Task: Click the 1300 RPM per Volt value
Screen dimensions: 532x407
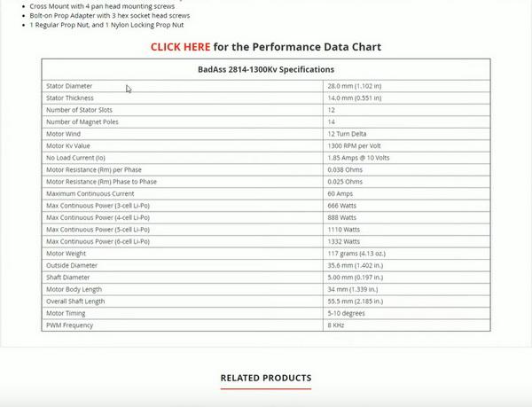Action: [355, 145]
